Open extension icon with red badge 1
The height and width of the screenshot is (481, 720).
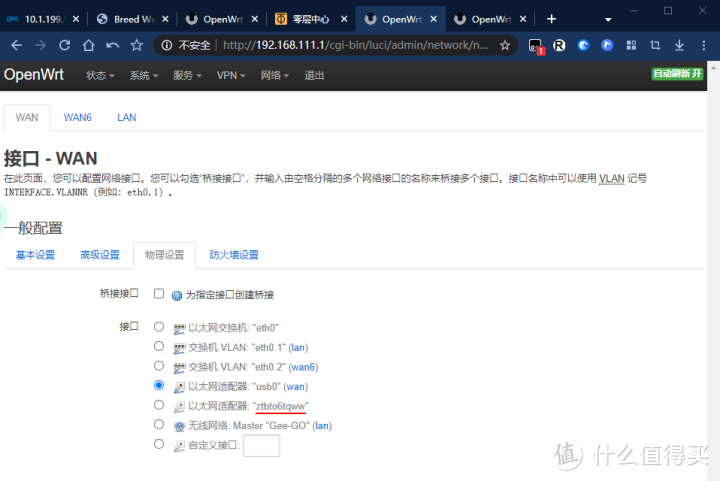[x=535, y=46]
